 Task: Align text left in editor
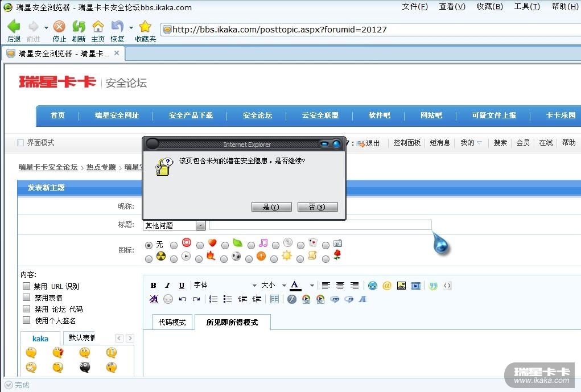[325, 285]
